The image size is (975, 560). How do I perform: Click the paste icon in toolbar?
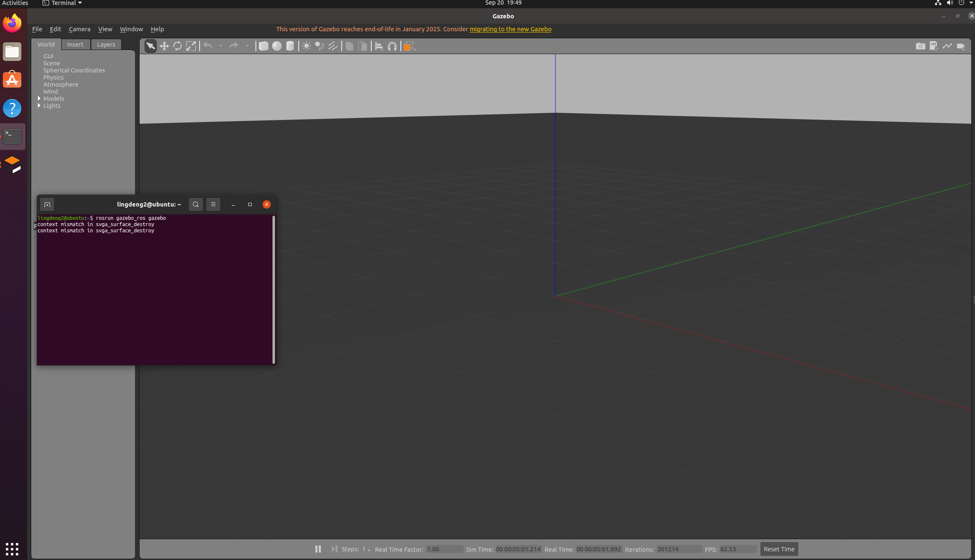tap(362, 46)
